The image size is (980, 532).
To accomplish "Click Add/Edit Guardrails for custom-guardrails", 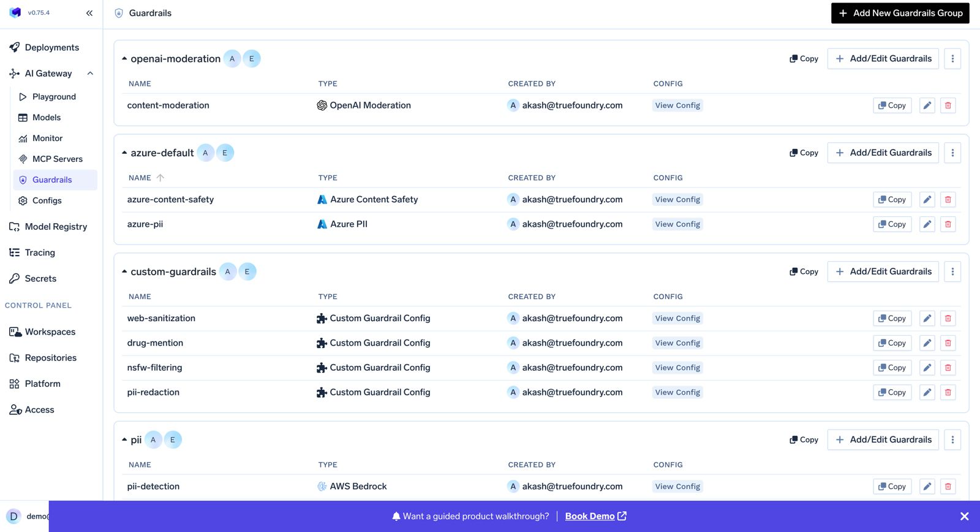I will click(x=883, y=272).
